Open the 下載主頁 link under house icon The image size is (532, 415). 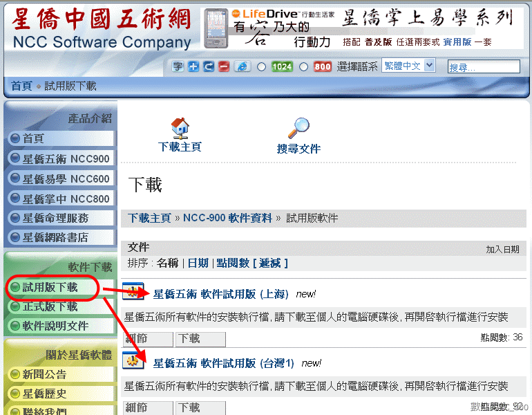180,147
